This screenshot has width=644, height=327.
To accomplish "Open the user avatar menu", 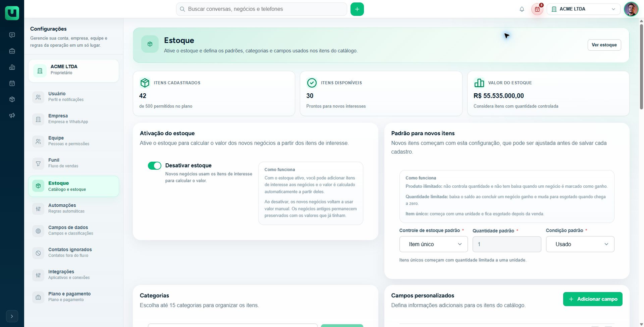I will click(x=631, y=9).
